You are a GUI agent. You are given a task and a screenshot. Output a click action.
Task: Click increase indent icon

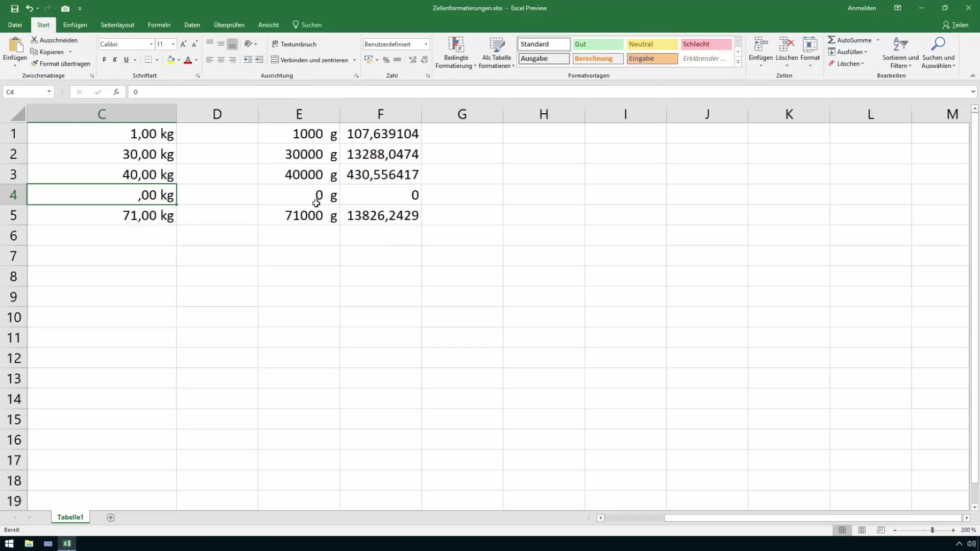(x=259, y=60)
